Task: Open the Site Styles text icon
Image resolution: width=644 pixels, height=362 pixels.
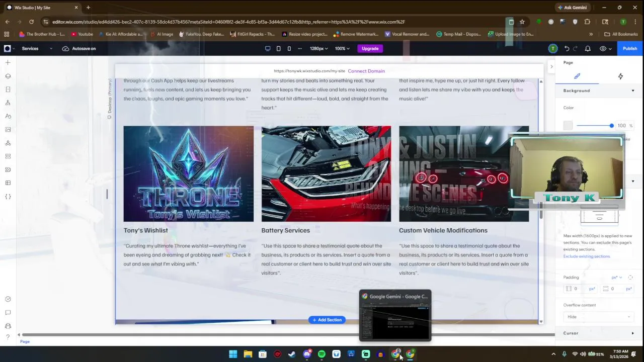Action: pos(8,116)
